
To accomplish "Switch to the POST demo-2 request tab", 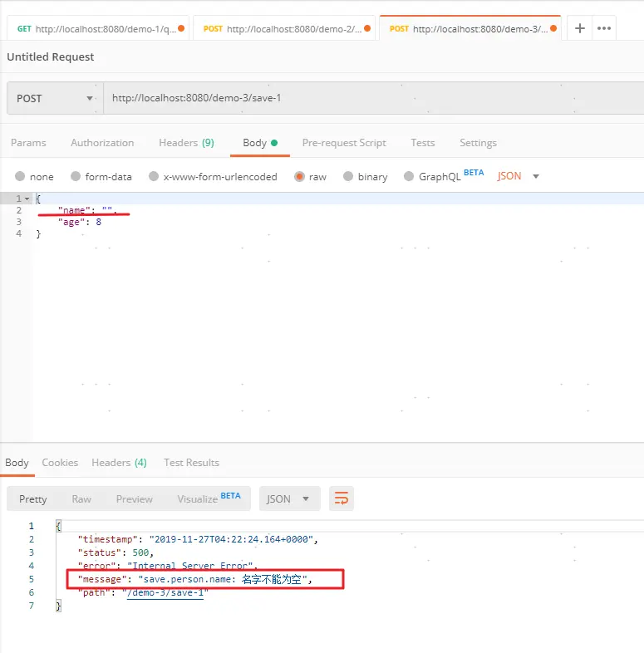I will pyautogui.click(x=284, y=28).
